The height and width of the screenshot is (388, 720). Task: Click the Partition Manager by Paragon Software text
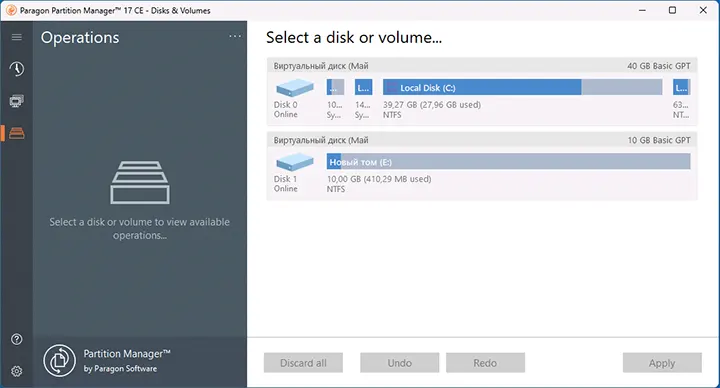click(127, 361)
